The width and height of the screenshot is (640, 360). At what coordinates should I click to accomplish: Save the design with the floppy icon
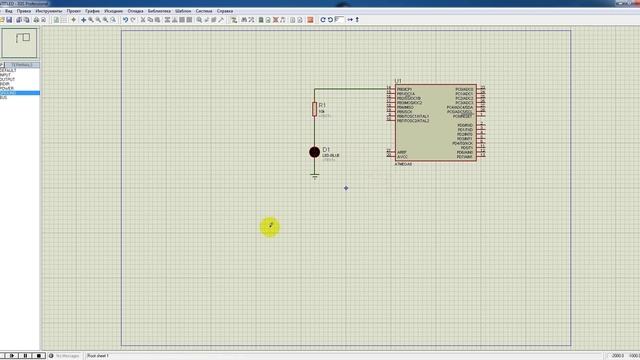pyautogui.click(x=9, y=20)
